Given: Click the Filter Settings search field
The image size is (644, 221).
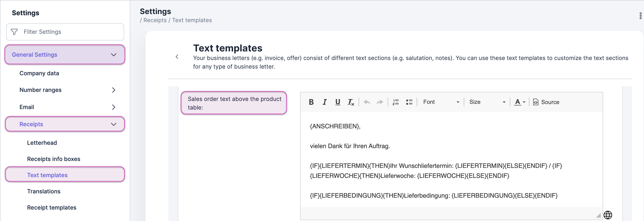Looking at the screenshot, I should (65, 32).
